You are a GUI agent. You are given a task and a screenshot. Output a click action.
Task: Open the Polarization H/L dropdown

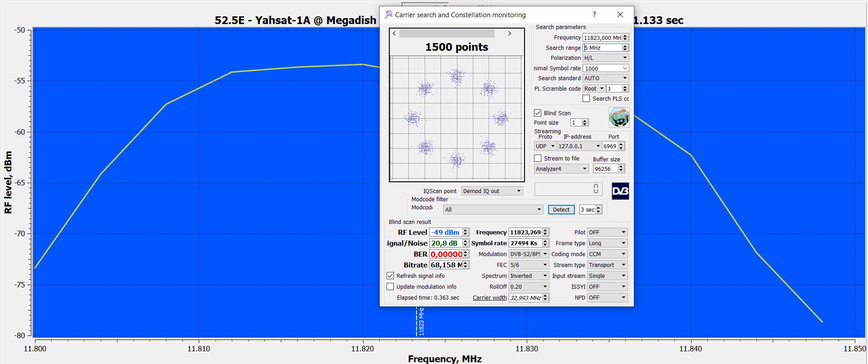pyautogui.click(x=606, y=58)
